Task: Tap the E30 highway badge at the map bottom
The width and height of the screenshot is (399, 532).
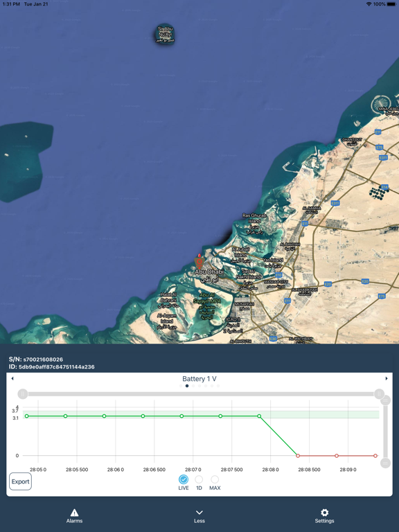Action: [273, 339]
